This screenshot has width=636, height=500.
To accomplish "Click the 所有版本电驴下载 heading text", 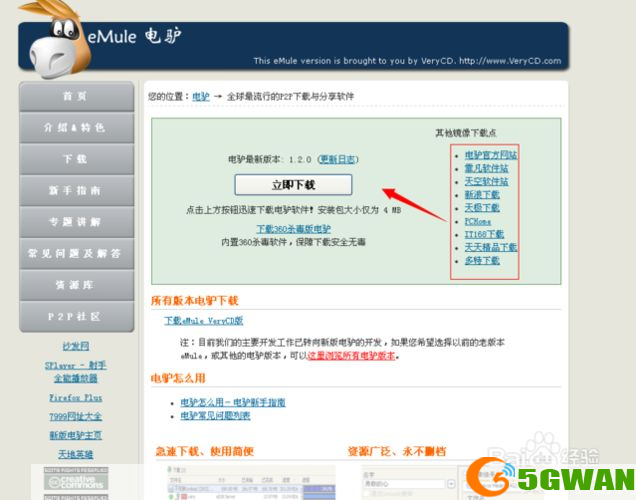I will coord(194,300).
